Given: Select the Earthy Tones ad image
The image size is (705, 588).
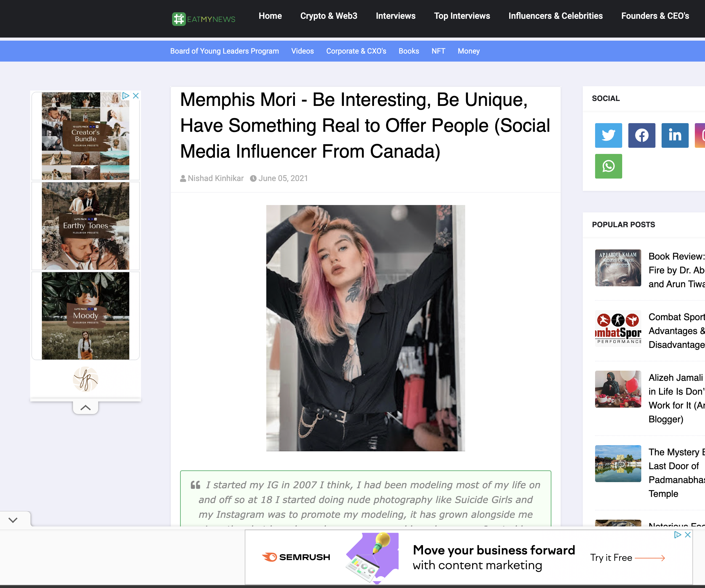Looking at the screenshot, I should [86, 226].
